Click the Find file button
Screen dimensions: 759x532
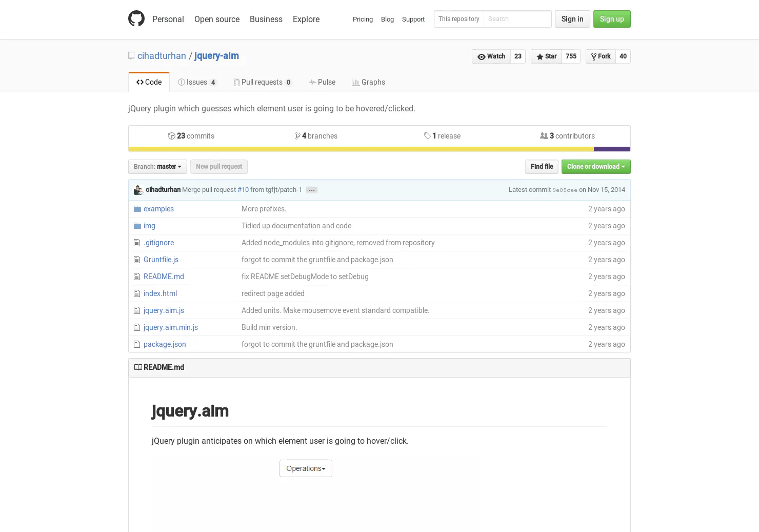point(542,167)
